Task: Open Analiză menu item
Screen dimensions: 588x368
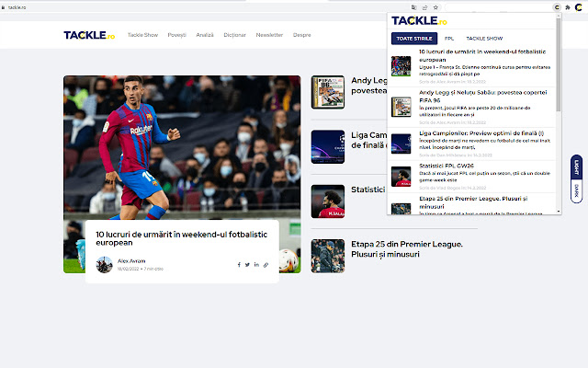Action: 205,35
